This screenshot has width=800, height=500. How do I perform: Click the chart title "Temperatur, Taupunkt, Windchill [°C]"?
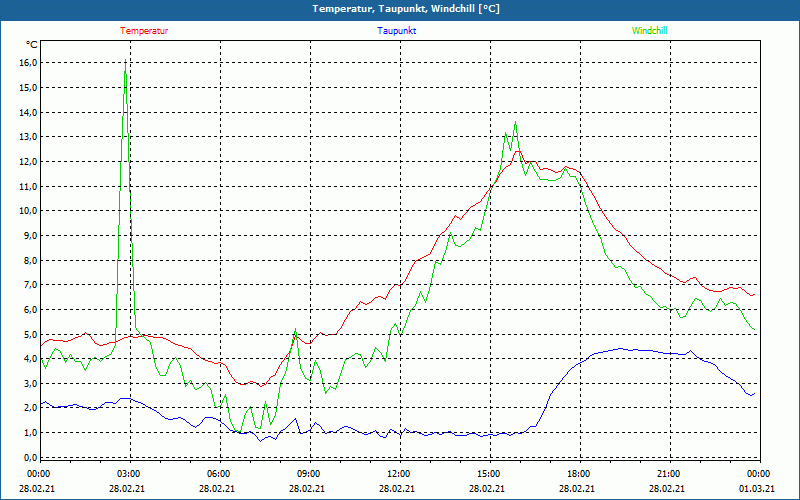pos(406,9)
